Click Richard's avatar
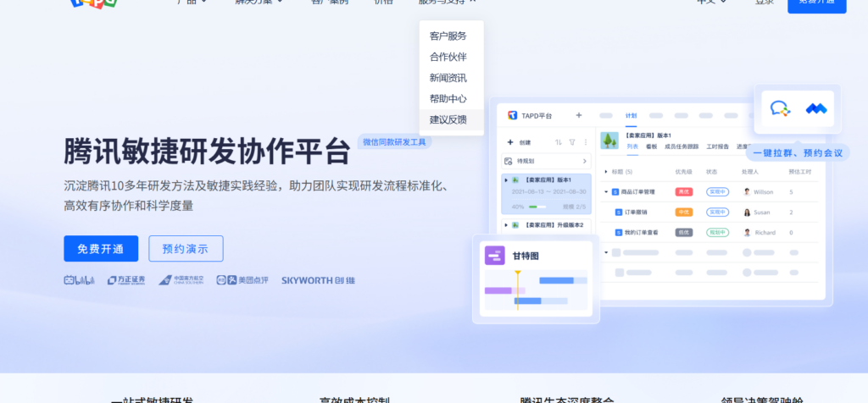This screenshot has width=868, height=403. tap(747, 233)
